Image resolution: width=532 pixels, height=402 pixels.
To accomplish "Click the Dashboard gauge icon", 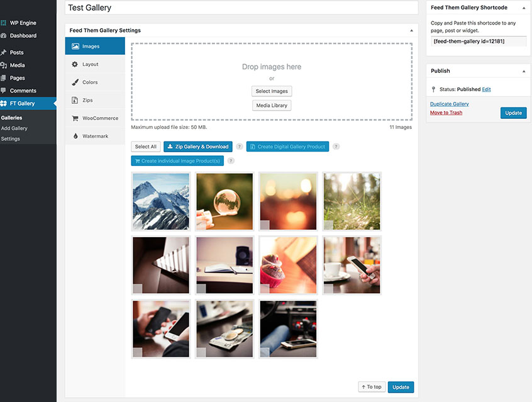I will click(3, 36).
